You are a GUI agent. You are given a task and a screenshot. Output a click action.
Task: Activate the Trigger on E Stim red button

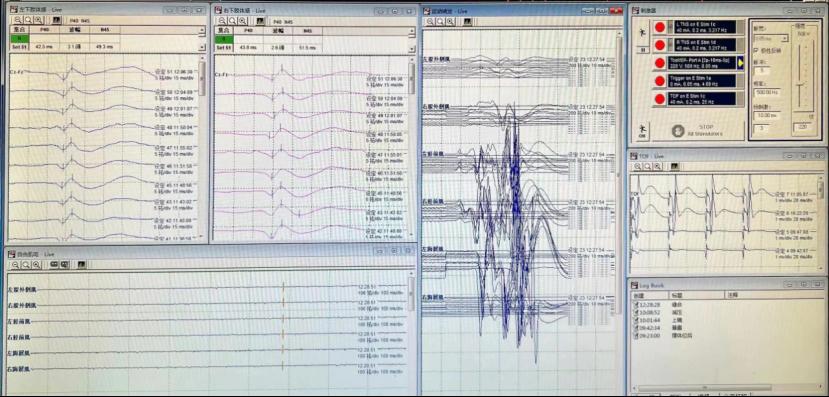click(660, 80)
